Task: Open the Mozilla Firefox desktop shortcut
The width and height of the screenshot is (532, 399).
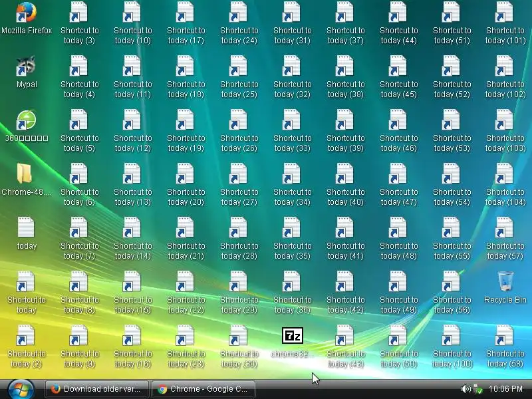Action: point(27,19)
